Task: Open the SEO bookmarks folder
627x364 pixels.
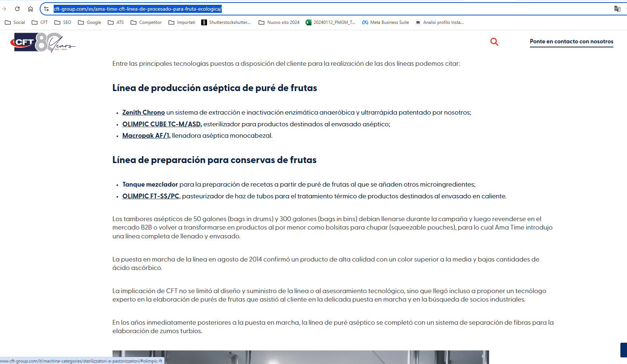Action: [x=63, y=22]
